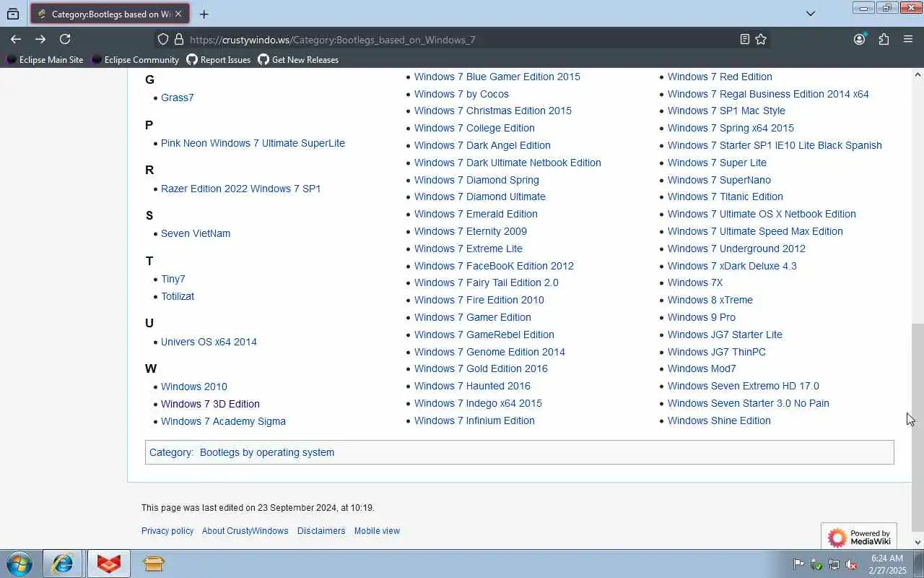Open Internet Explorer from the taskbar

[62, 564]
